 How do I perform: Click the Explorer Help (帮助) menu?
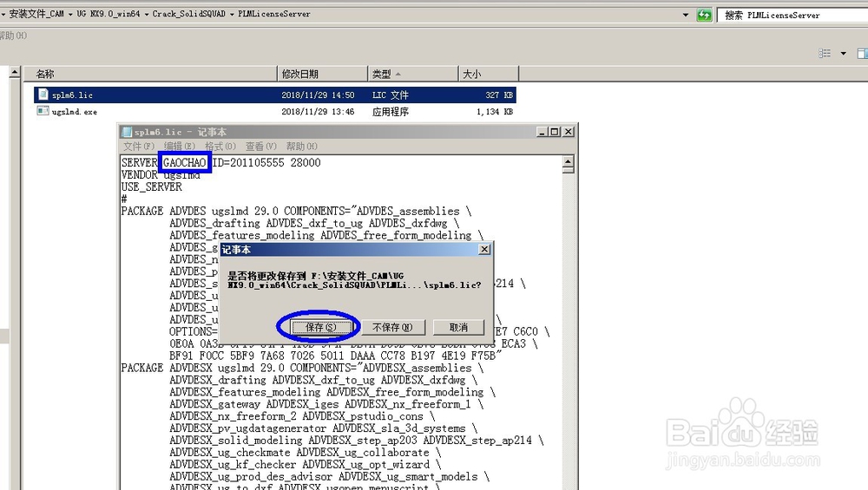pos(13,36)
